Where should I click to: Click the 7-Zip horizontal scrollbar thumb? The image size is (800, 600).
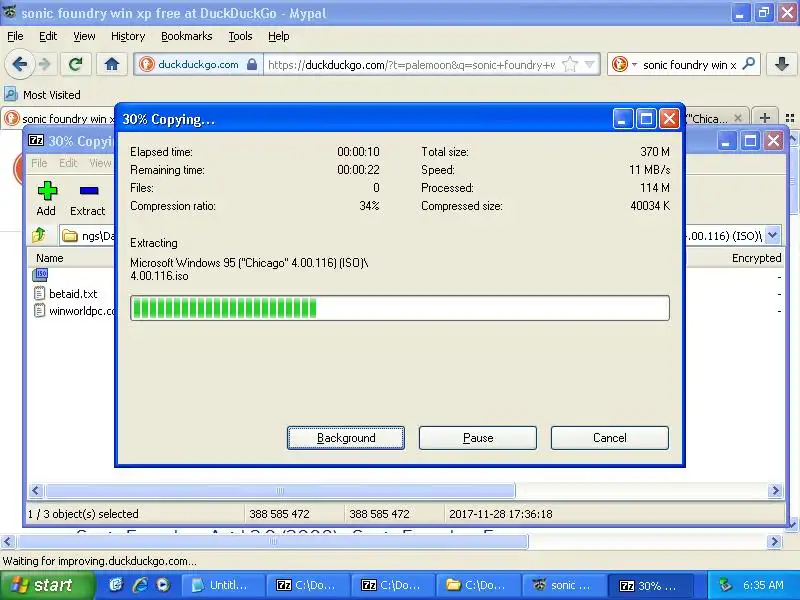coord(280,491)
